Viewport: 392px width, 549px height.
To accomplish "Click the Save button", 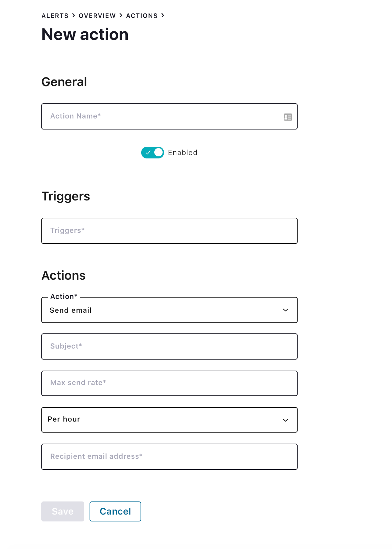I will (63, 511).
